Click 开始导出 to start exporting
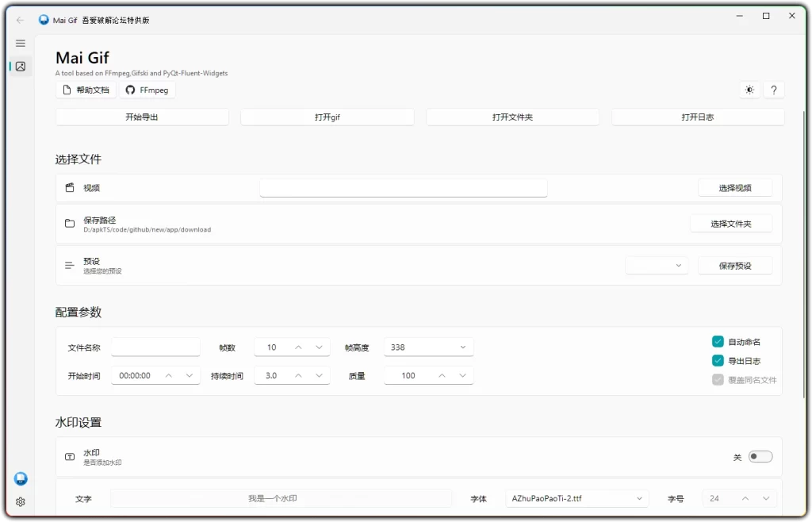 141,117
